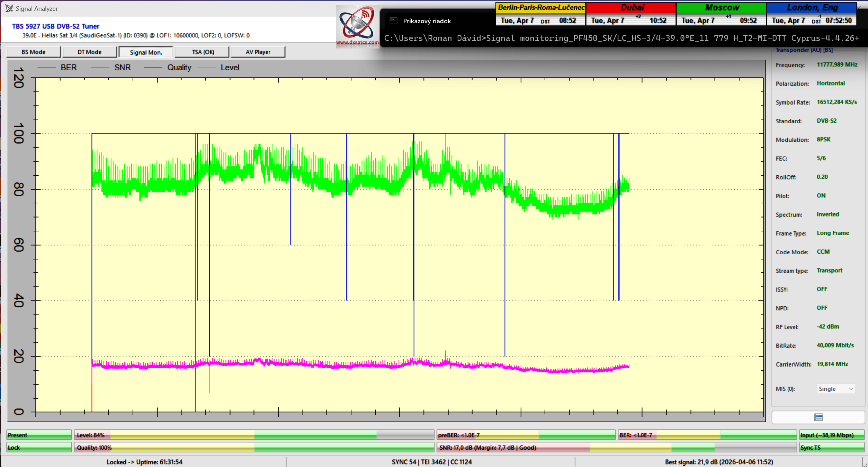Open the MIS Single dropdown
The width and height of the screenshot is (868, 467).
(x=835, y=389)
